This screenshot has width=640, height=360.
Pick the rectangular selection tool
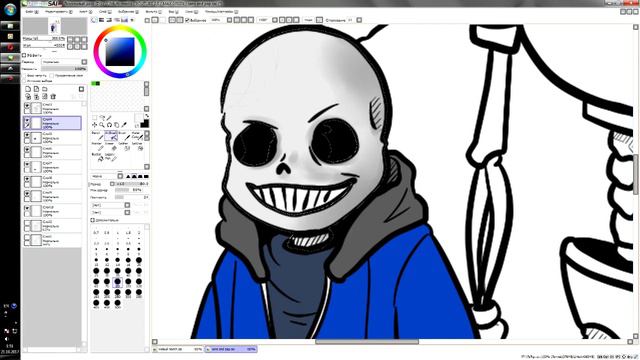94,118
